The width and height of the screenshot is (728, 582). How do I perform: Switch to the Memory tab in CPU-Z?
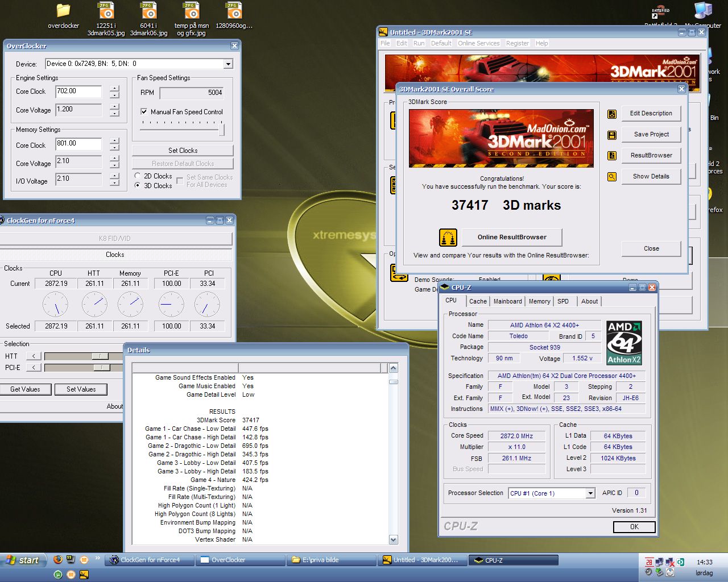[x=539, y=301]
